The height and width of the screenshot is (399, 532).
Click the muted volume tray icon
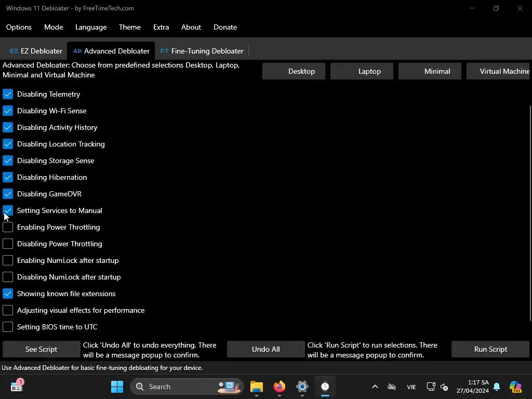point(444,387)
